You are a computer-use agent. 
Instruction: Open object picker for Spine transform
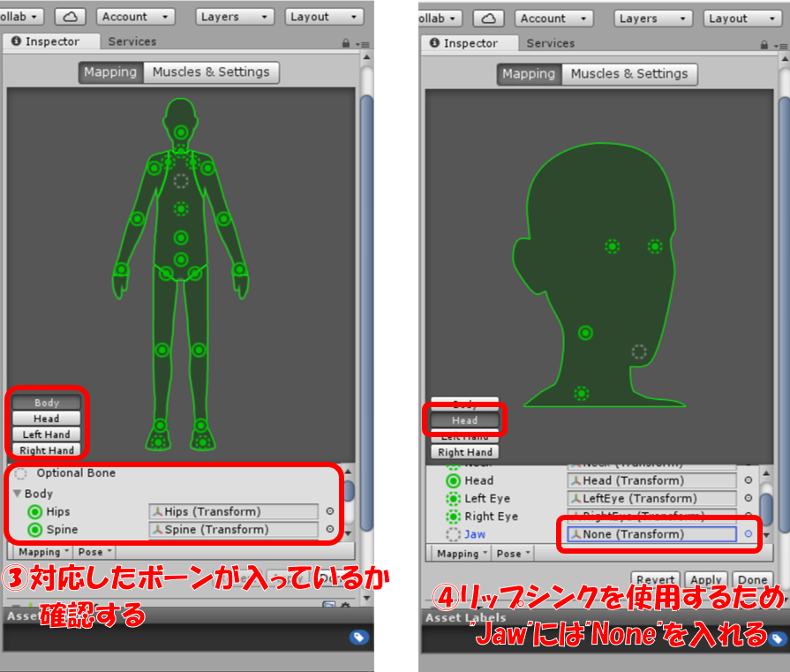(x=330, y=530)
